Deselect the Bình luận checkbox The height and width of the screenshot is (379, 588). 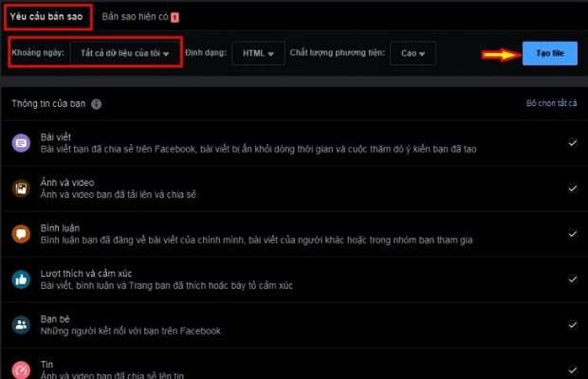point(572,234)
